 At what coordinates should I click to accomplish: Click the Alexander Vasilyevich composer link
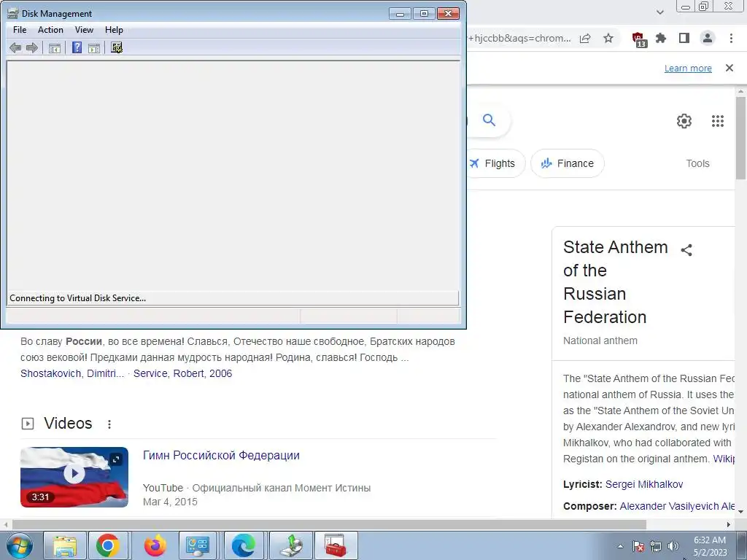(677, 506)
